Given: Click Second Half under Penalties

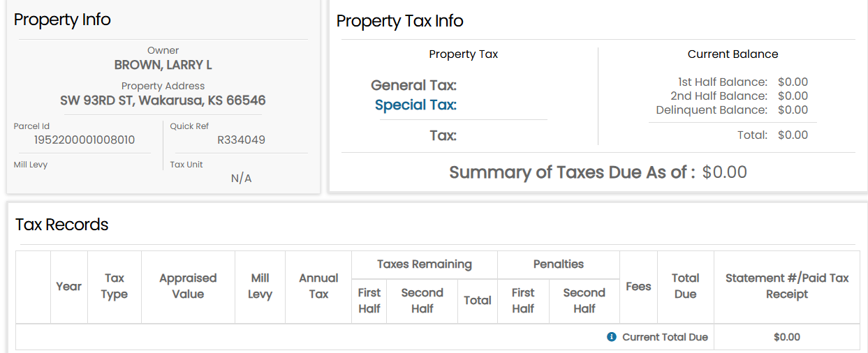Looking at the screenshot, I should [584, 301].
